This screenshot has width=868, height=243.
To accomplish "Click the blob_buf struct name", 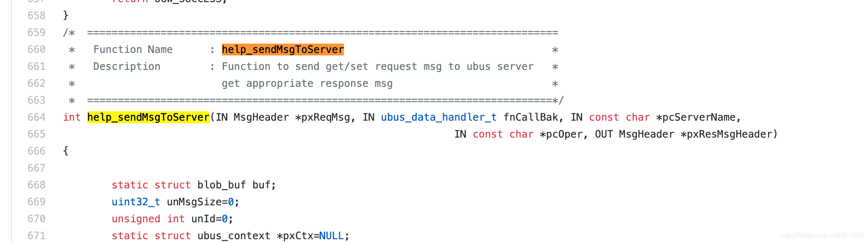I will click(x=221, y=185).
